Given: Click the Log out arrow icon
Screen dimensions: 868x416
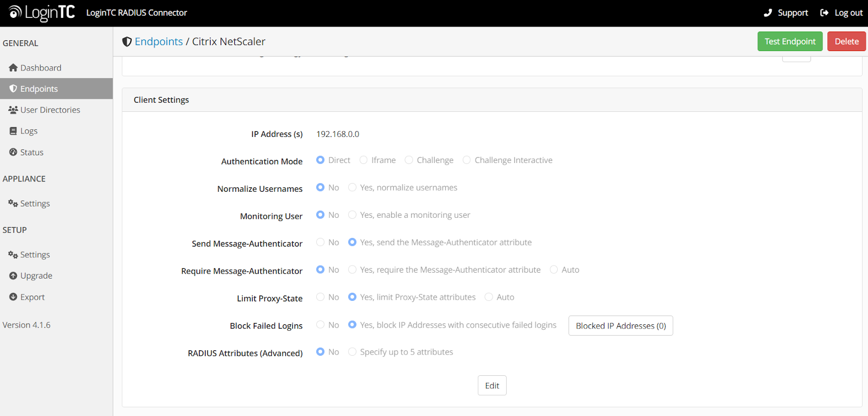Looking at the screenshot, I should click(x=824, y=12).
